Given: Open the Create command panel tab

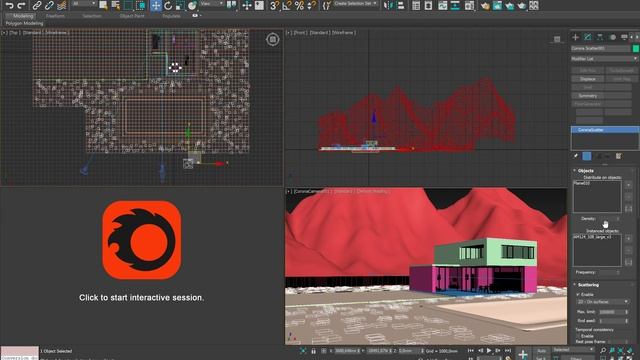Looking at the screenshot, I should tap(576, 37).
